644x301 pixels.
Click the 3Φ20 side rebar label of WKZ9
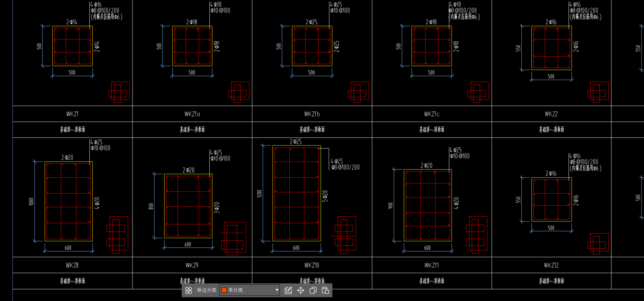coord(217,208)
